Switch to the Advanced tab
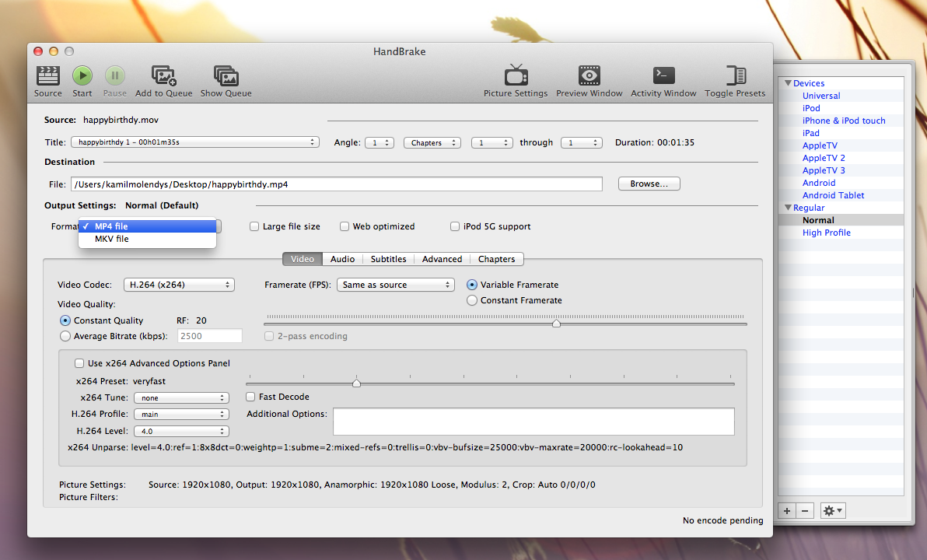 point(443,259)
